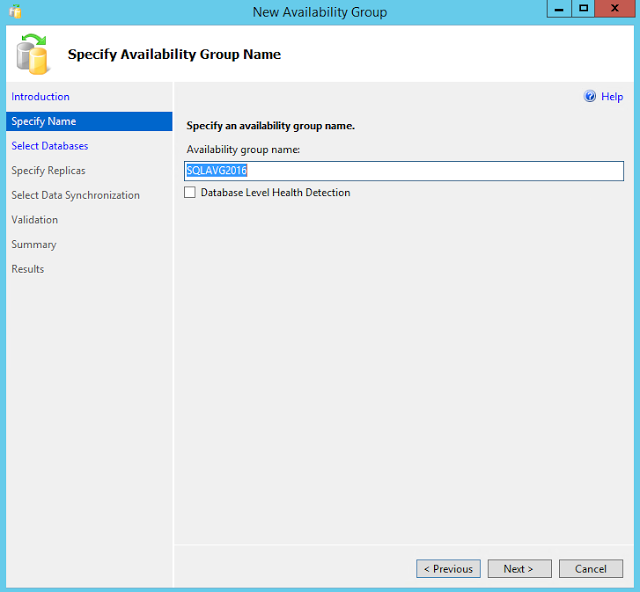This screenshot has width=640, height=592.
Task: Close the New Availability Group window
Action: [614, 9]
